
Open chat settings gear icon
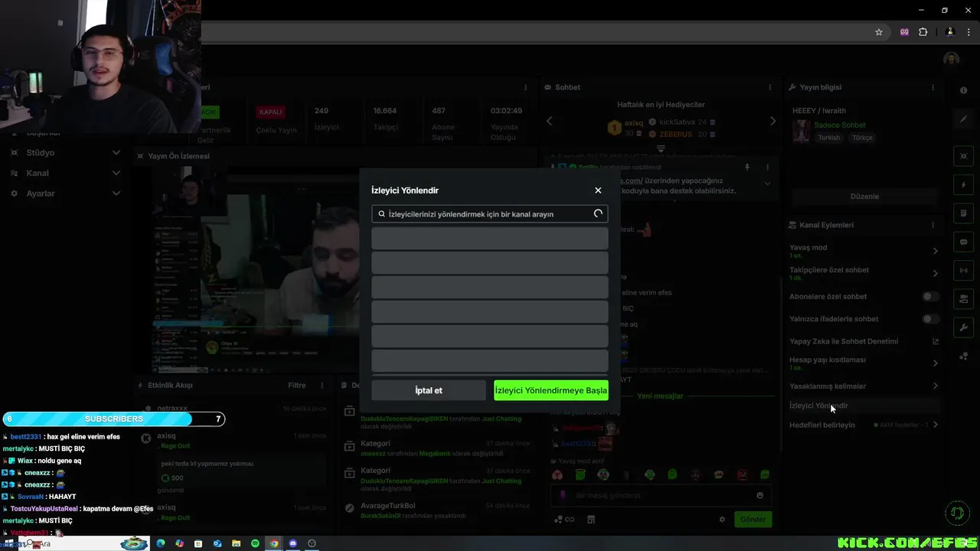pos(721,519)
